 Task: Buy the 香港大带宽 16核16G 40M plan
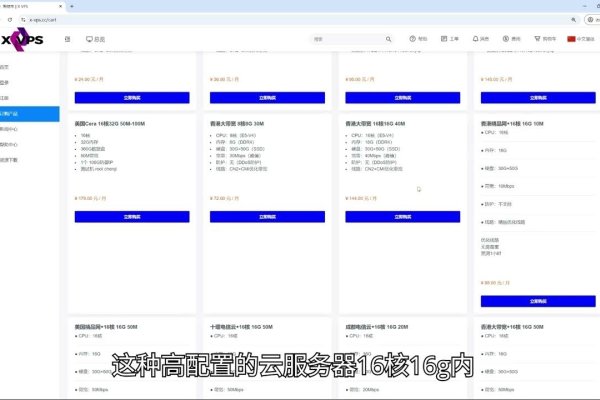[403, 217]
